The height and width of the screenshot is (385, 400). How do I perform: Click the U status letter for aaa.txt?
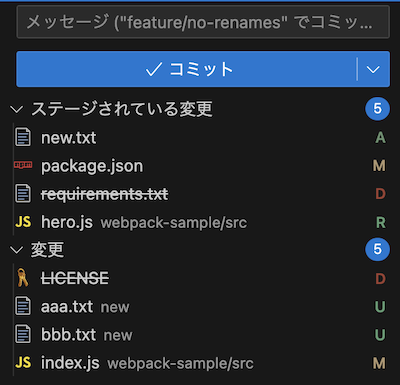point(380,307)
